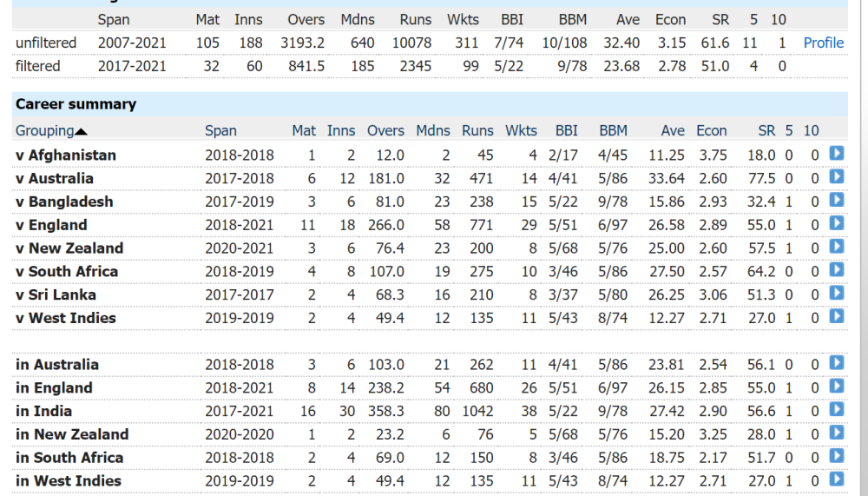868x496 pixels.
Task: Click the arrow icon for v Australia row
Action: click(837, 177)
